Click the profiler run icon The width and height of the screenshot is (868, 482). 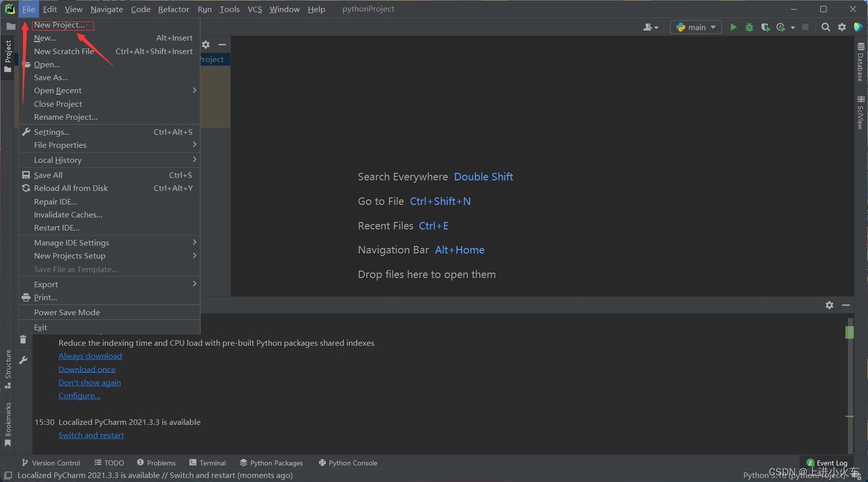point(781,27)
